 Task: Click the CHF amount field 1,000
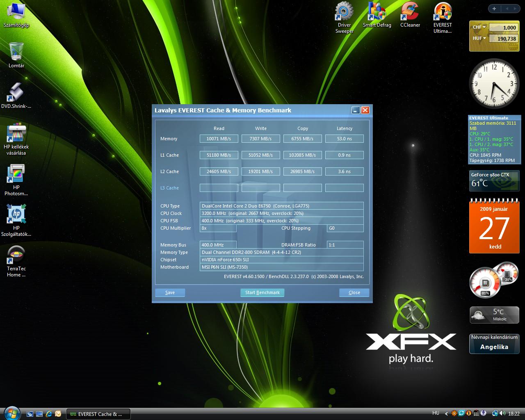click(x=503, y=27)
